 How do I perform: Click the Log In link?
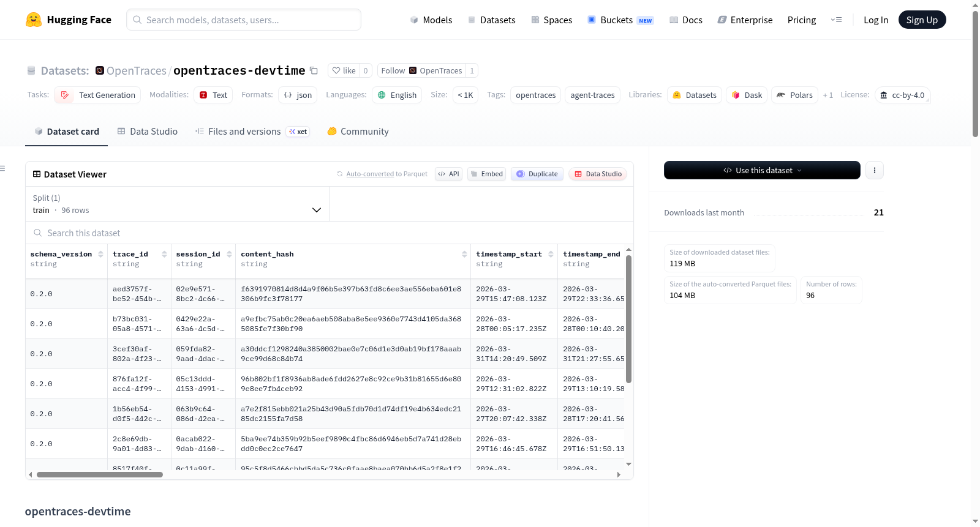point(875,20)
